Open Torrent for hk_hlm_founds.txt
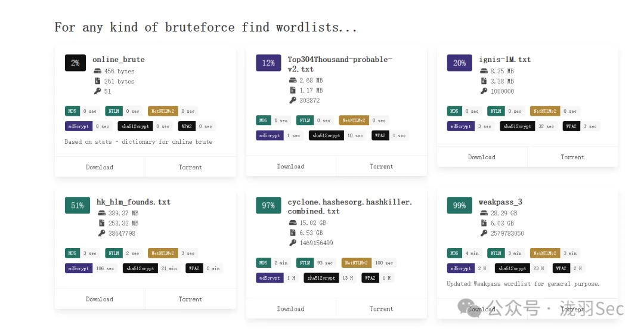The image size is (644, 334). point(190,299)
